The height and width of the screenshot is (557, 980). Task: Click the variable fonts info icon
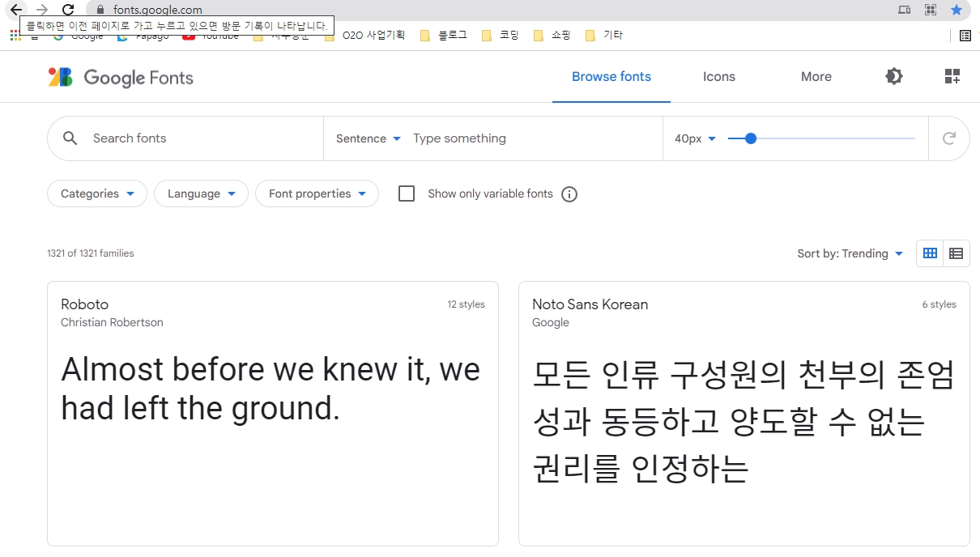[569, 194]
